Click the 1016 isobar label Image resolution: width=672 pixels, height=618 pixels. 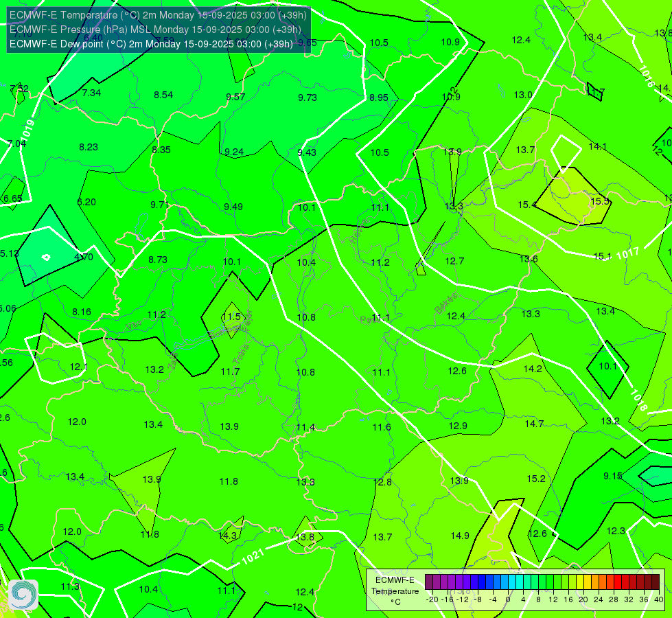[647, 76]
